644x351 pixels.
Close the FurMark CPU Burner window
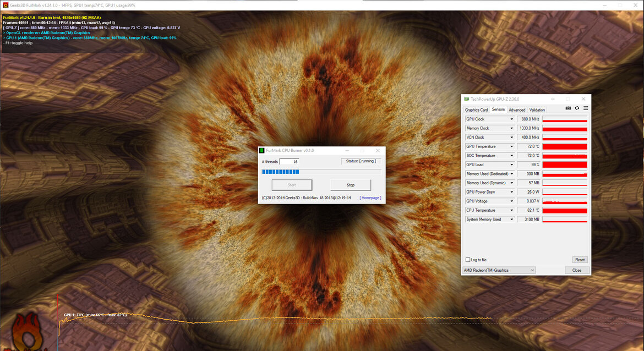(x=378, y=151)
